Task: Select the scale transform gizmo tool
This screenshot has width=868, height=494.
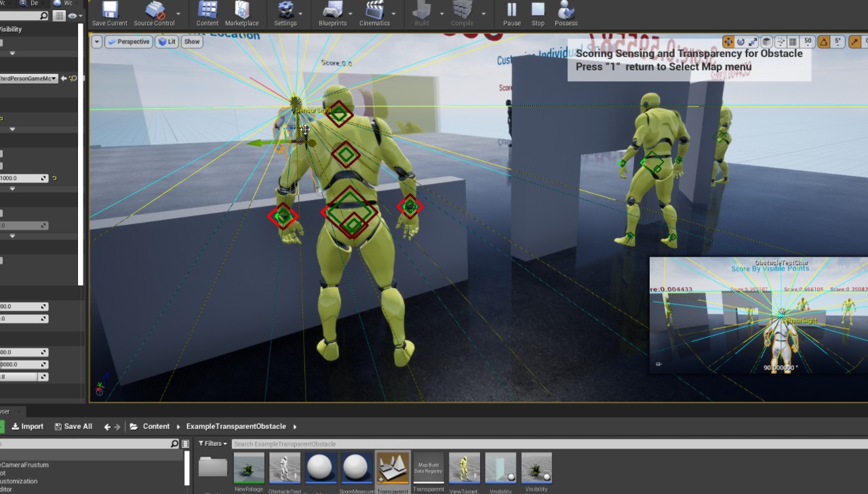Action: (752, 42)
